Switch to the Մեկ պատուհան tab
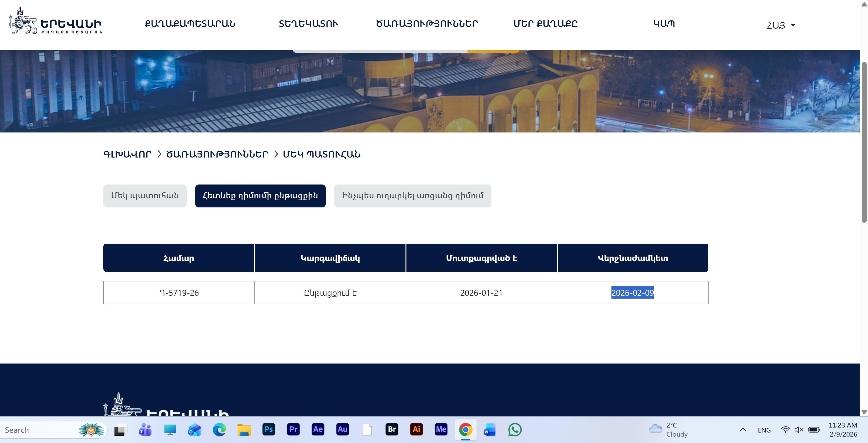 145,196
